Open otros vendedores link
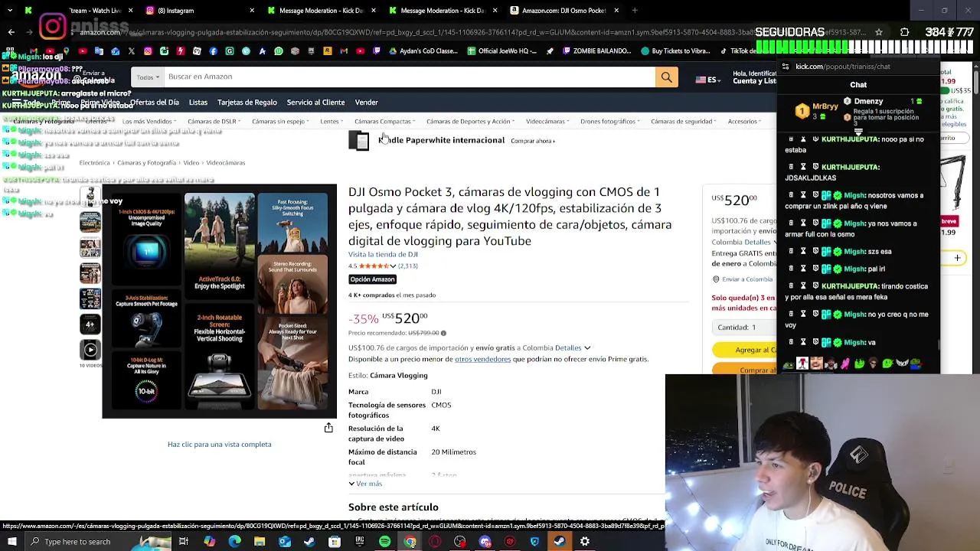 (482, 359)
